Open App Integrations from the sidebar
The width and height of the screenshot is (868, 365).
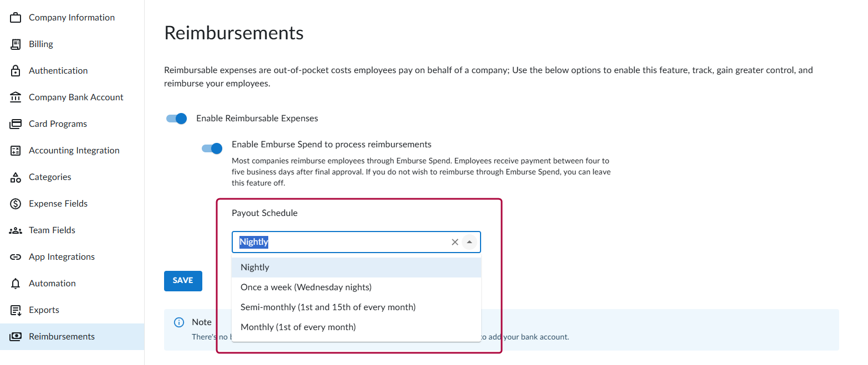click(62, 257)
